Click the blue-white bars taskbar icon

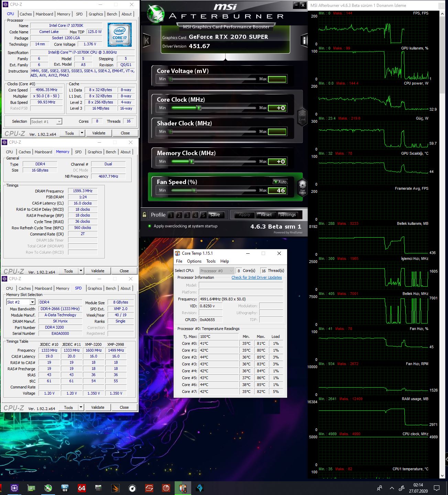(65, 488)
